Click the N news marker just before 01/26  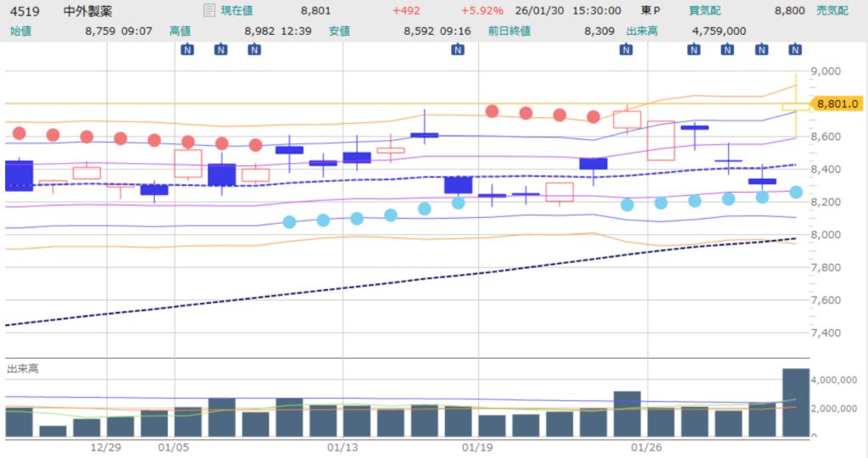tap(626, 50)
